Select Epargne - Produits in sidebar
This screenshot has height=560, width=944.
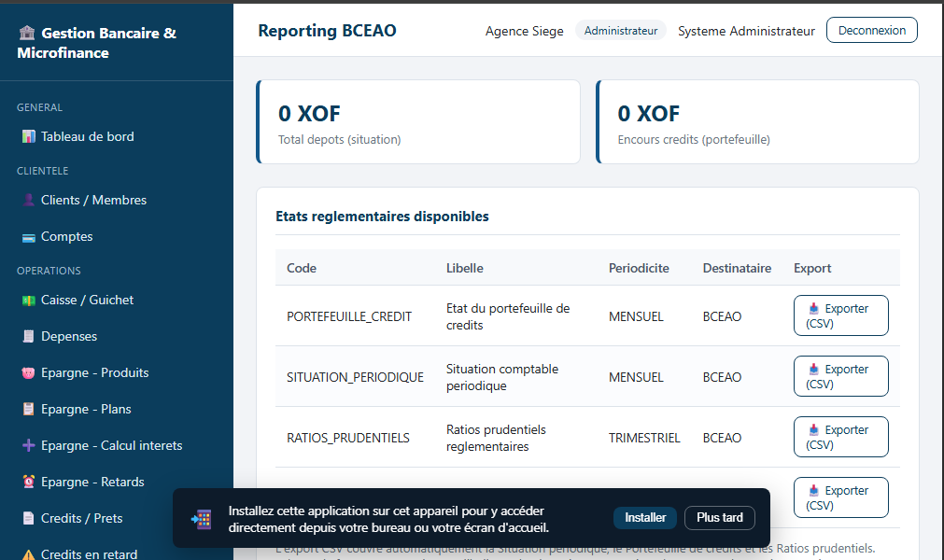117,373
